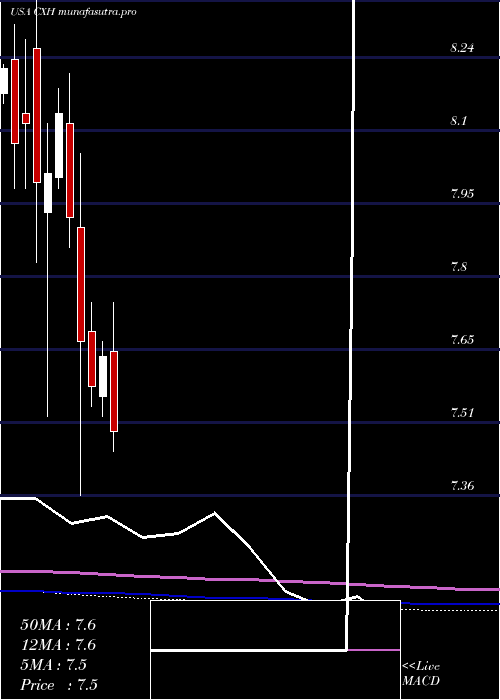Screen dimensions: 500x700
Task: Click the '<<Live MACD' label
Action: click(421, 673)
